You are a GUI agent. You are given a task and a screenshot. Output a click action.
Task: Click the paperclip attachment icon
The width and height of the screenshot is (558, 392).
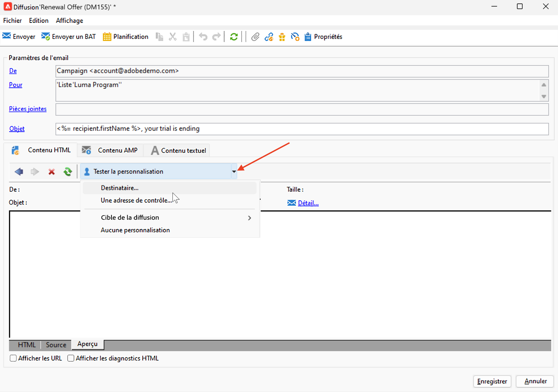[x=255, y=37]
